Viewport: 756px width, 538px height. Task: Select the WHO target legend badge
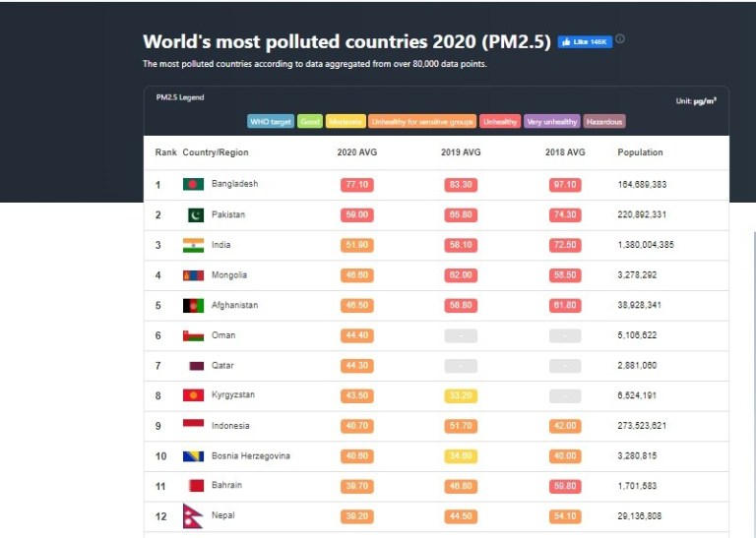pyautogui.click(x=270, y=122)
